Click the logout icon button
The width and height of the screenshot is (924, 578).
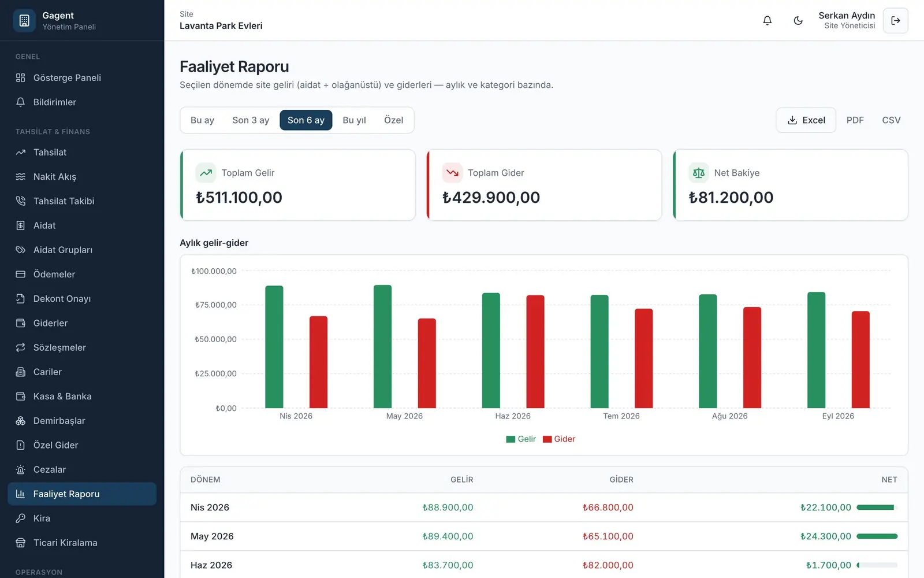tap(896, 20)
